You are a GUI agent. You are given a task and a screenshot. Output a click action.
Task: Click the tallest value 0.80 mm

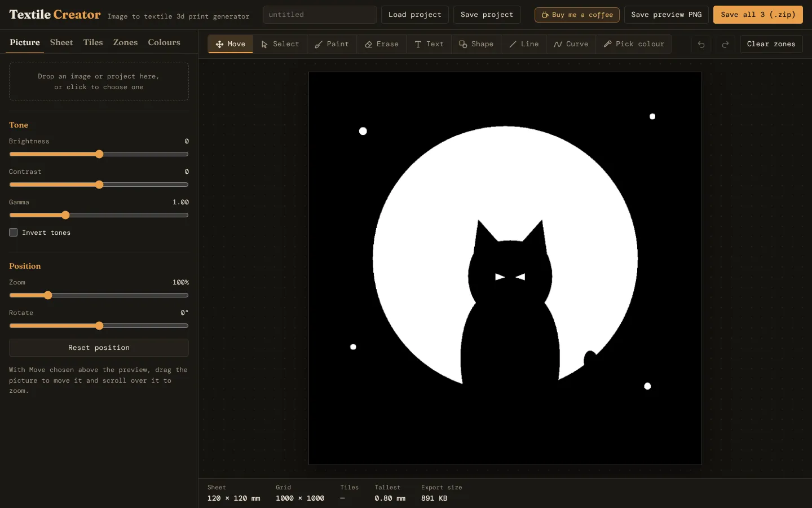390,498
